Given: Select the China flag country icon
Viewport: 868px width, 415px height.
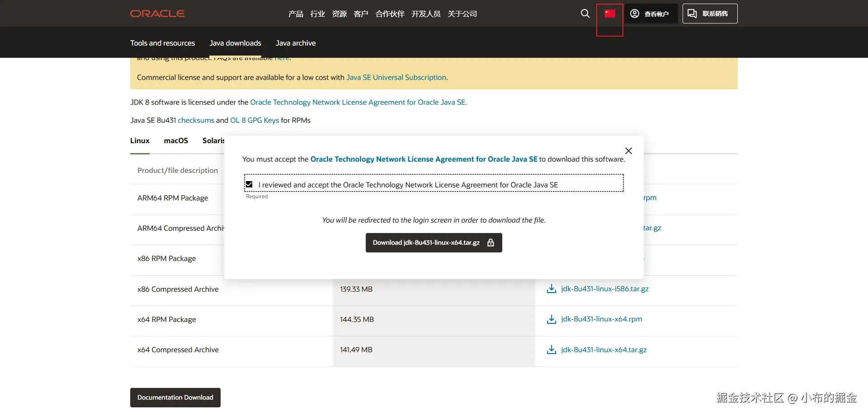Looking at the screenshot, I should 610,14.
